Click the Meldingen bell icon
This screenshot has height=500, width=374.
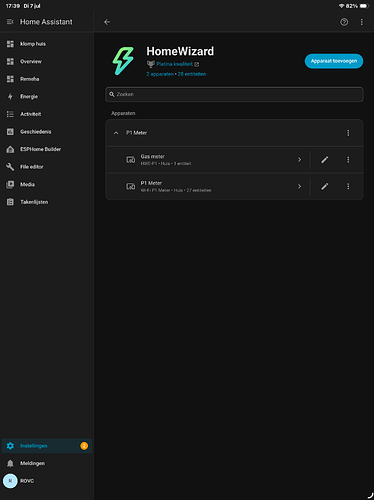(x=10, y=463)
